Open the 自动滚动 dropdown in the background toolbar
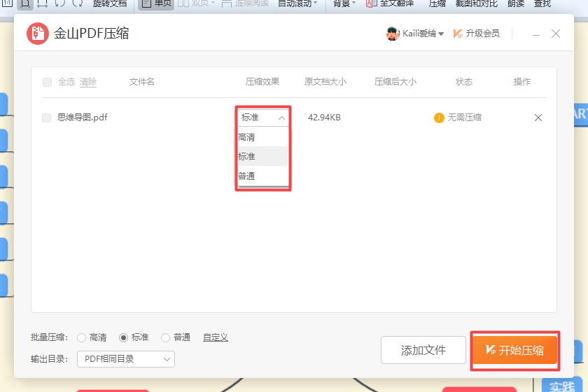The width and height of the screenshot is (588, 392). pos(297,3)
